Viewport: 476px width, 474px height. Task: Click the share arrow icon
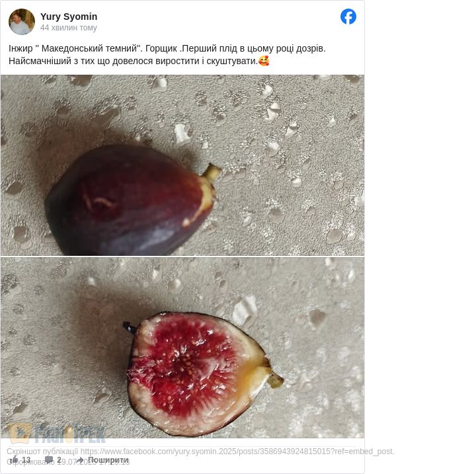click(x=80, y=460)
